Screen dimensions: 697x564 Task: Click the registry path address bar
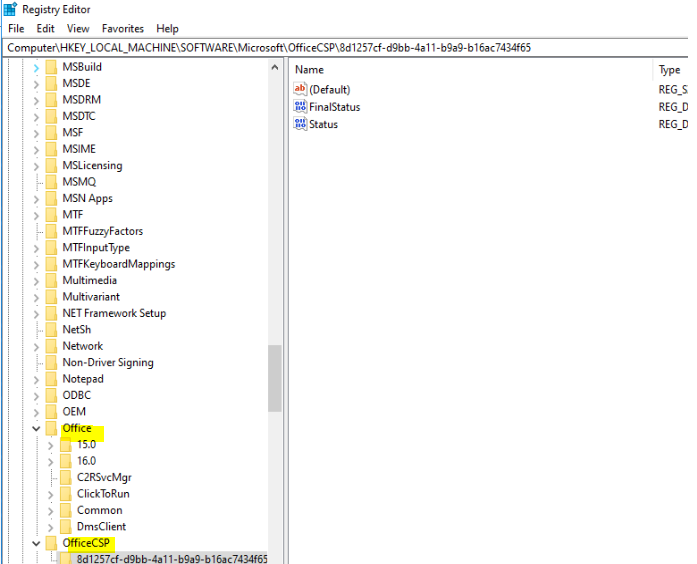click(x=347, y=48)
